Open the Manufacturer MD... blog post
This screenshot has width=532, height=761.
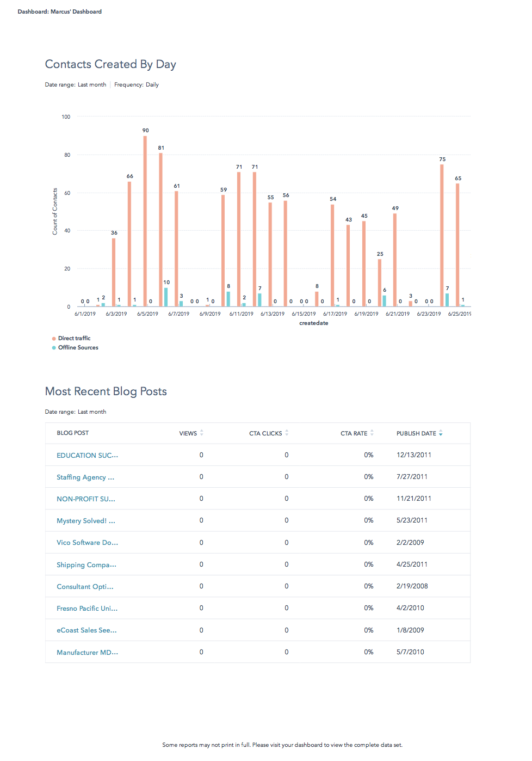(x=87, y=653)
